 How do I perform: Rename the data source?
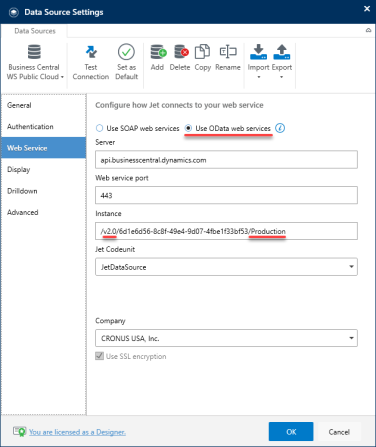click(228, 58)
